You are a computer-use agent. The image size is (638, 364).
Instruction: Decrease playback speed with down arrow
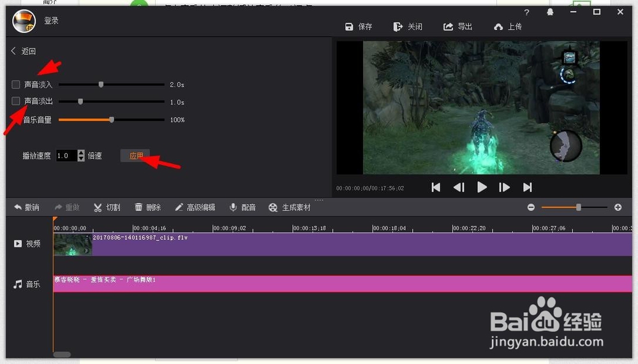point(81,158)
